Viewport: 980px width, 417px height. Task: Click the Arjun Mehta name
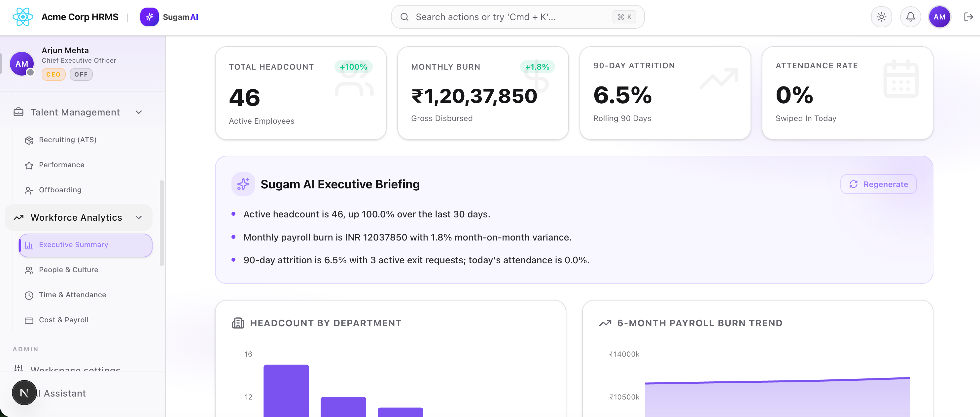coord(65,50)
